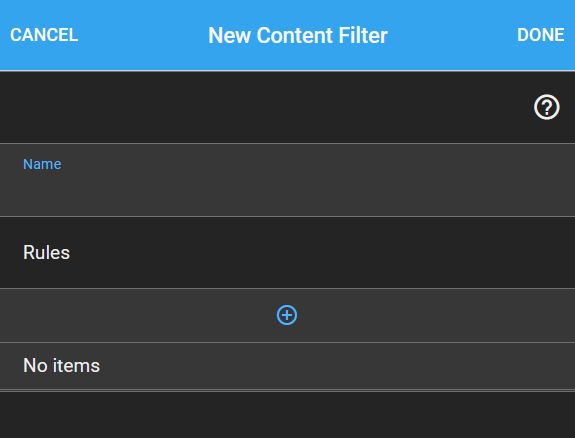Click the New Content Filter title
575x438 pixels.
(x=298, y=35)
